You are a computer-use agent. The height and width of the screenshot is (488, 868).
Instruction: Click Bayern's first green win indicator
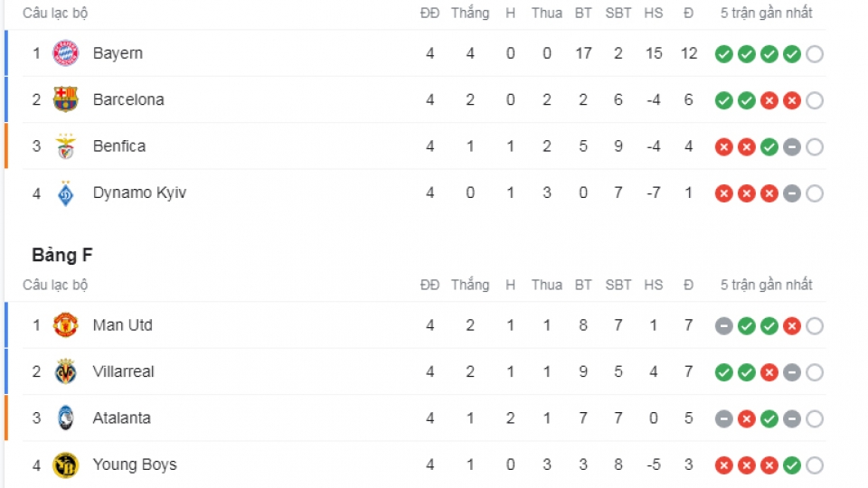723,54
